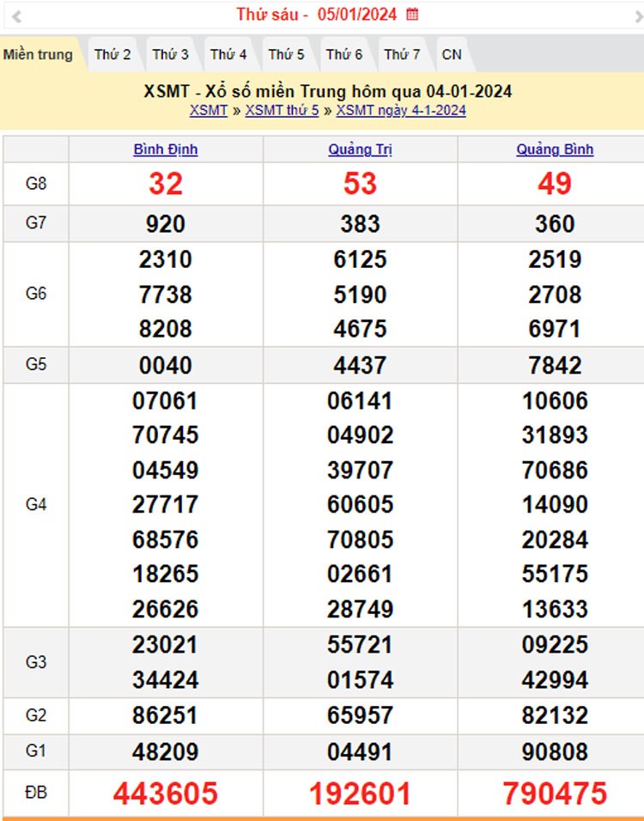644x821 pixels.
Task: Open the Bình Định province link
Action: click(x=166, y=149)
